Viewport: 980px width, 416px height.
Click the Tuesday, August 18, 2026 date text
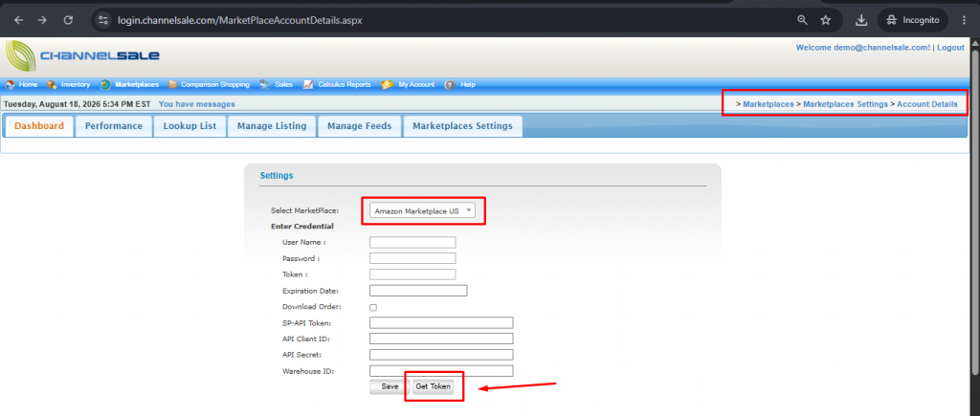77,104
